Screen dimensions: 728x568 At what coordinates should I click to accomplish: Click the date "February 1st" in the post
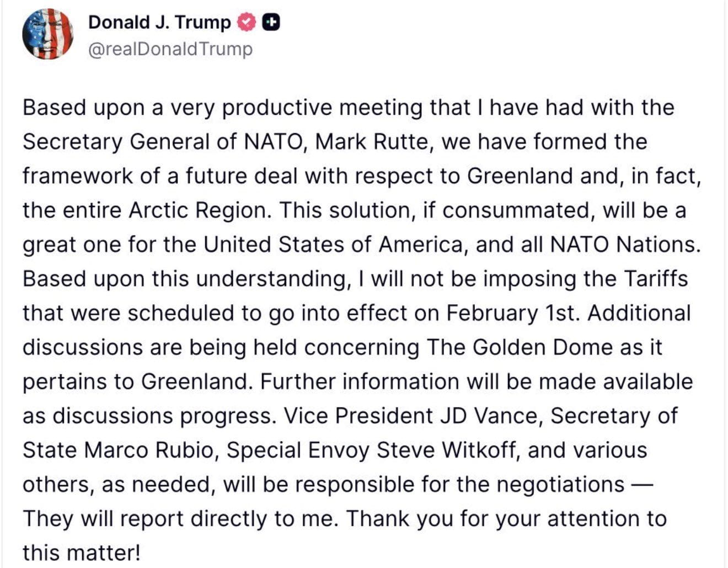[x=511, y=313]
